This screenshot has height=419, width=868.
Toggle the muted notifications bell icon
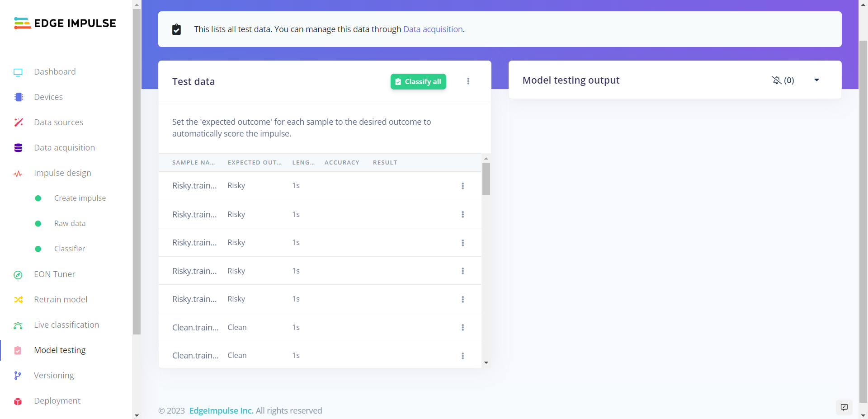click(x=777, y=80)
